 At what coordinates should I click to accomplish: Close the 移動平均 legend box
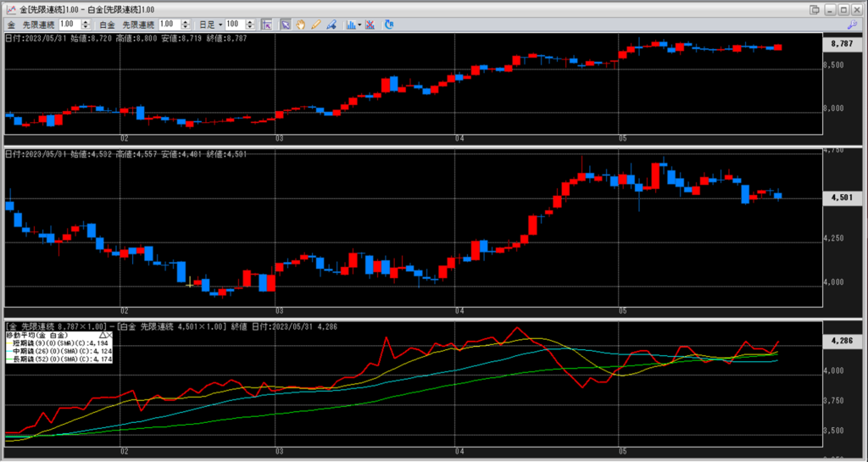109,335
